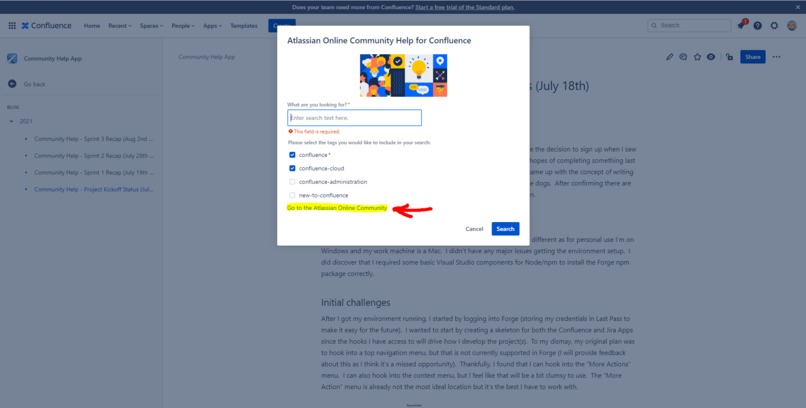Click the Community Help App sidebar title
This screenshot has height=408, width=806.
pos(52,59)
